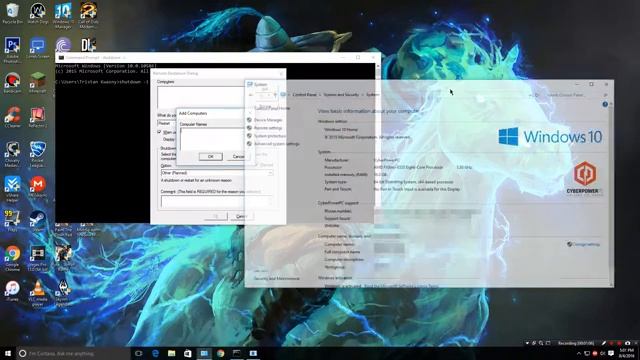The width and height of the screenshot is (640, 360).
Task: Click the taskbar clock and date
Action: click(627, 353)
